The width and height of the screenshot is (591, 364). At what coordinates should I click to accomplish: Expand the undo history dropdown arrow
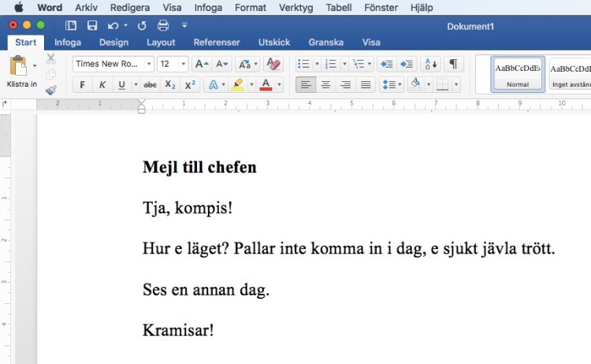point(125,26)
